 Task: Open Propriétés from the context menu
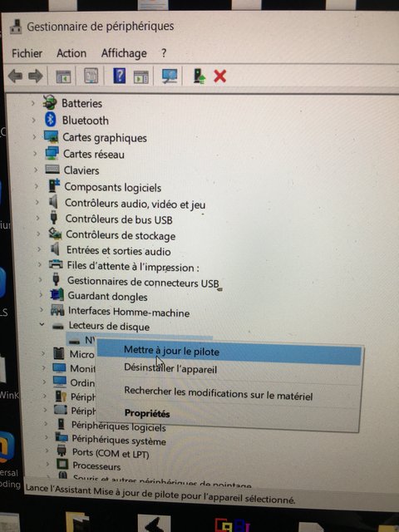pyautogui.click(x=147, y=414)
